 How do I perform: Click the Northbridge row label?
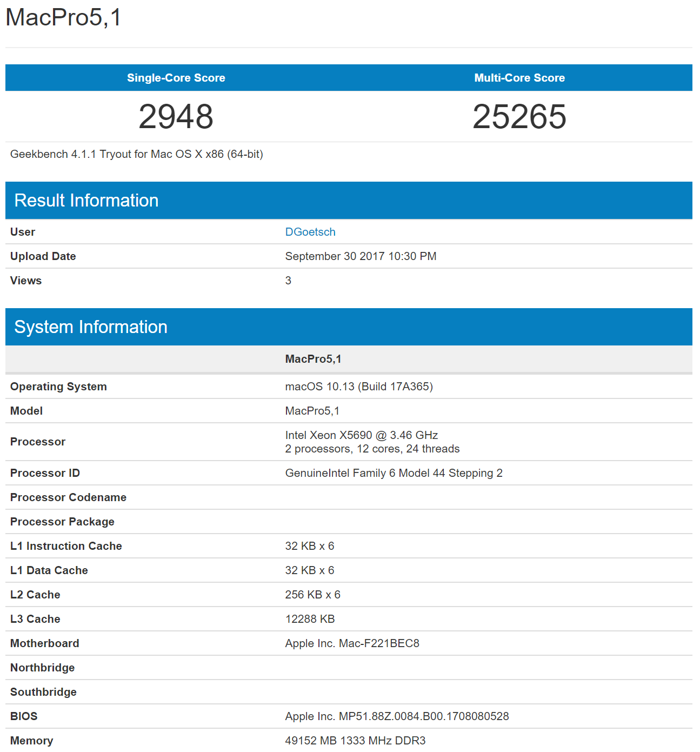click(x=43, y=668)
